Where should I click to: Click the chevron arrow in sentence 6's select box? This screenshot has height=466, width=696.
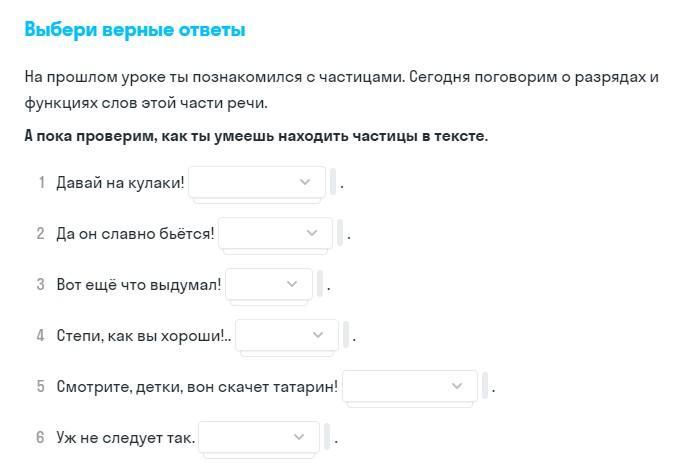[x=300, y=437]
